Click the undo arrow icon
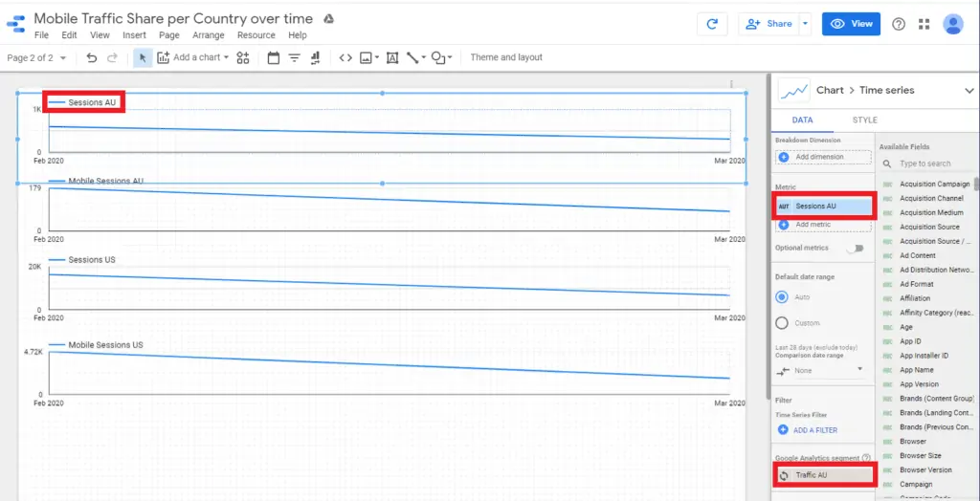This screenshot has width=980, height=501. [x=92, y=57]
